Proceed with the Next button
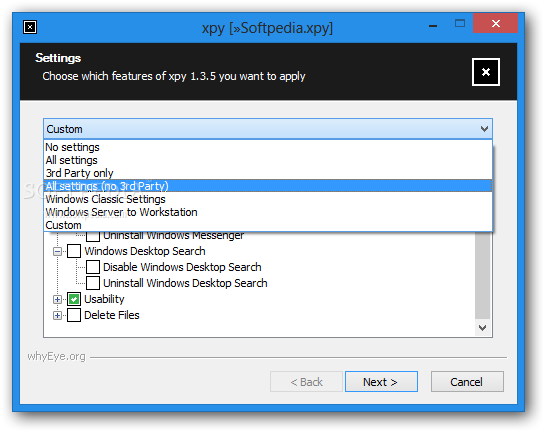The height and width of the screenshot is (432, 545). [x=381, y=382]
